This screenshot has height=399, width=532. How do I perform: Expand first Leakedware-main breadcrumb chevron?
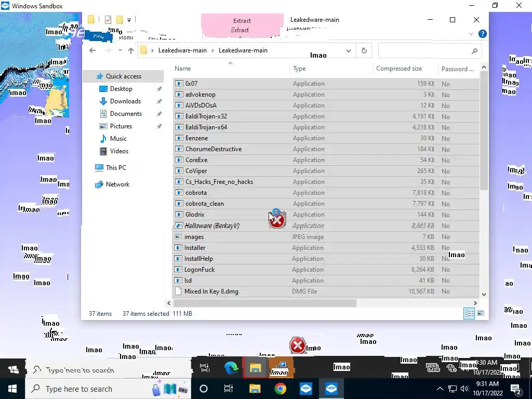pos(152,50)
